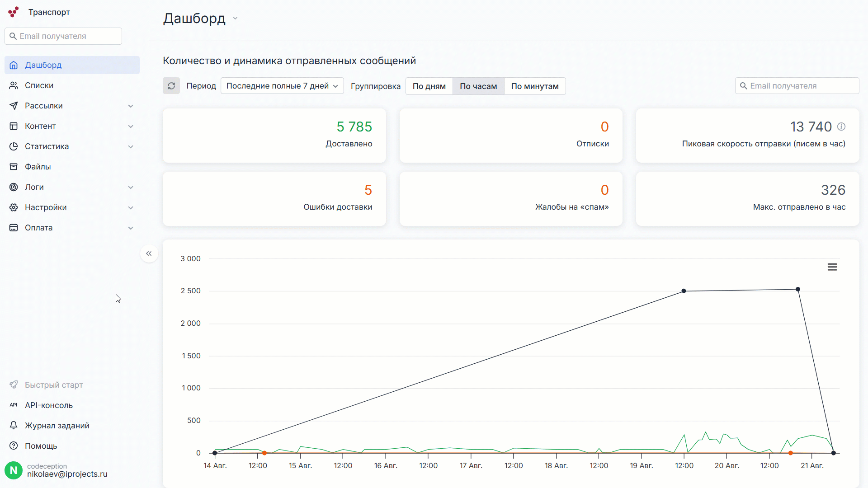This screenshot has width=868, height=488.
Task: Switch grouping to По часам
Action: point(478,86)
